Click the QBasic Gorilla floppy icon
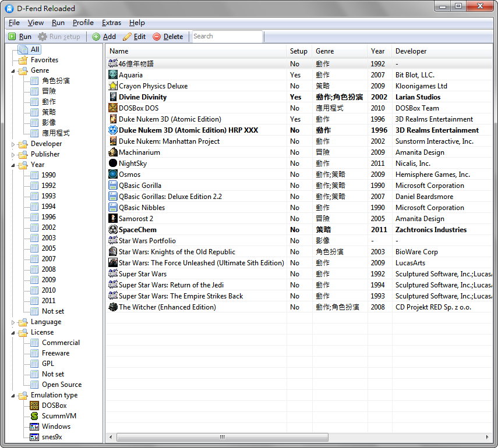498x448 pixels. click(113, 185)
